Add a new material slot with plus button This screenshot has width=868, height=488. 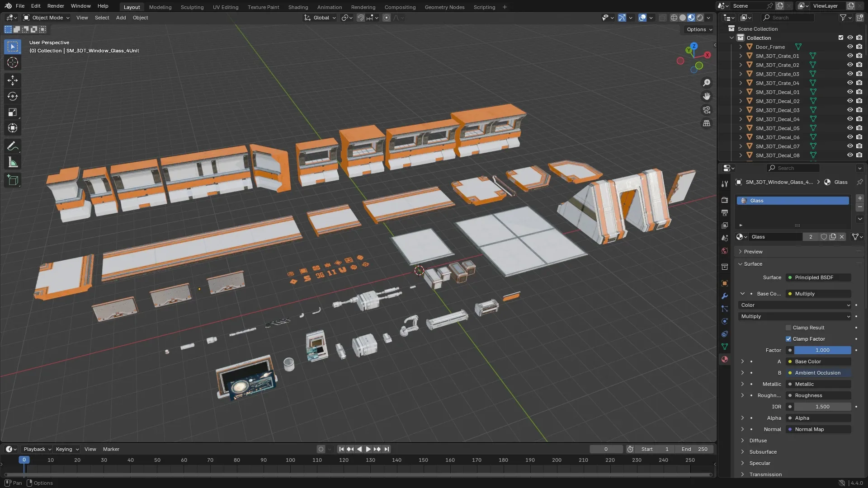pos(860,198)
